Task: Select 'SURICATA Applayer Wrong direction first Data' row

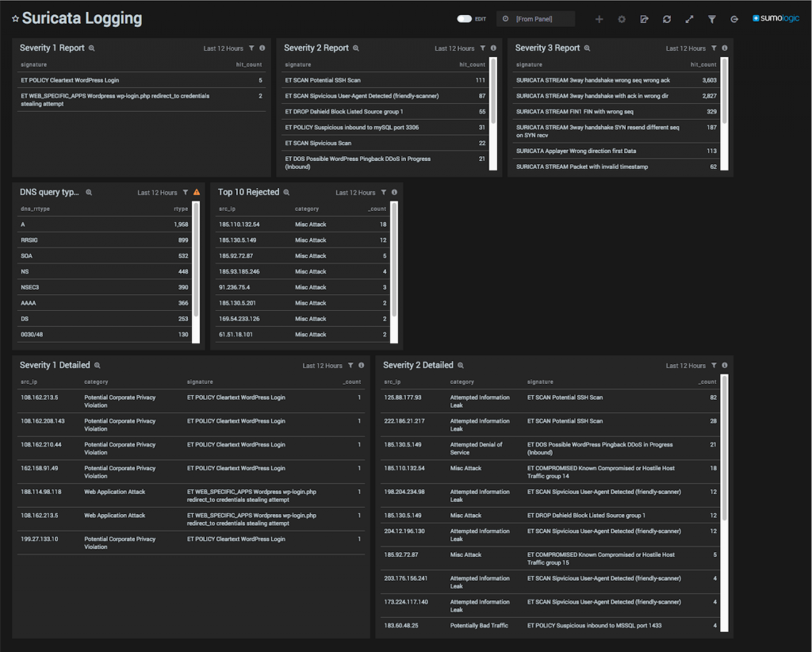Action: point(616,151)
